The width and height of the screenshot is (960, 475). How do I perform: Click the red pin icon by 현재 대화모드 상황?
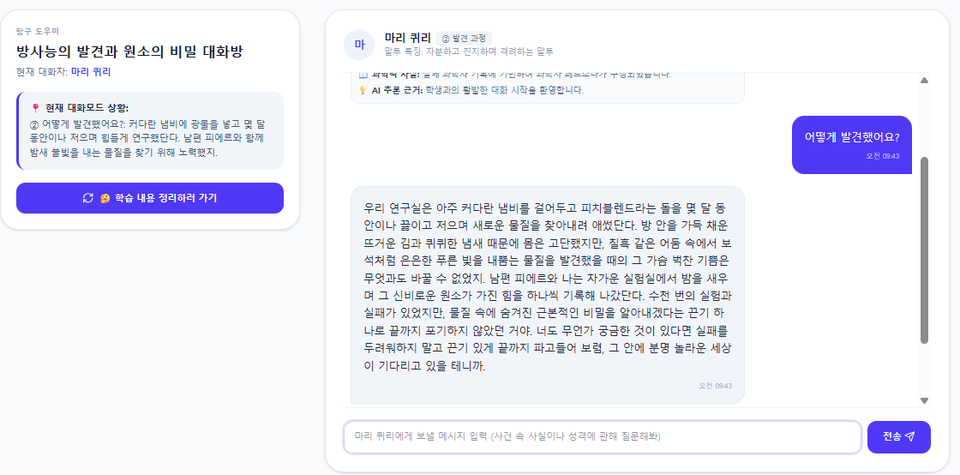(35, 108)
